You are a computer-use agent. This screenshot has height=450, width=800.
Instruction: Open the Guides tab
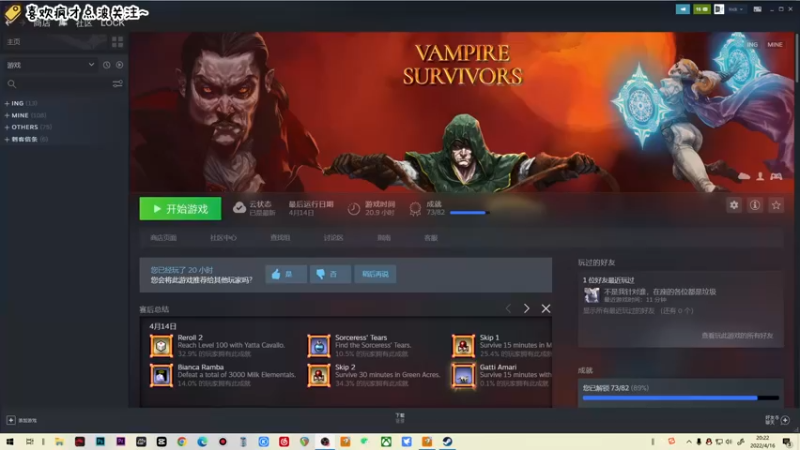point(384,238)
